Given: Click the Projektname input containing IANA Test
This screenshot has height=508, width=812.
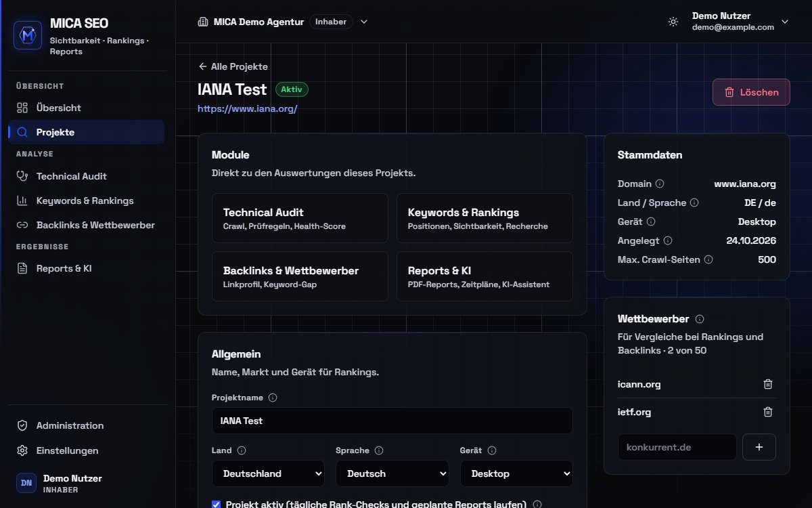Looking at the screenshot, I should click(392, 421).
